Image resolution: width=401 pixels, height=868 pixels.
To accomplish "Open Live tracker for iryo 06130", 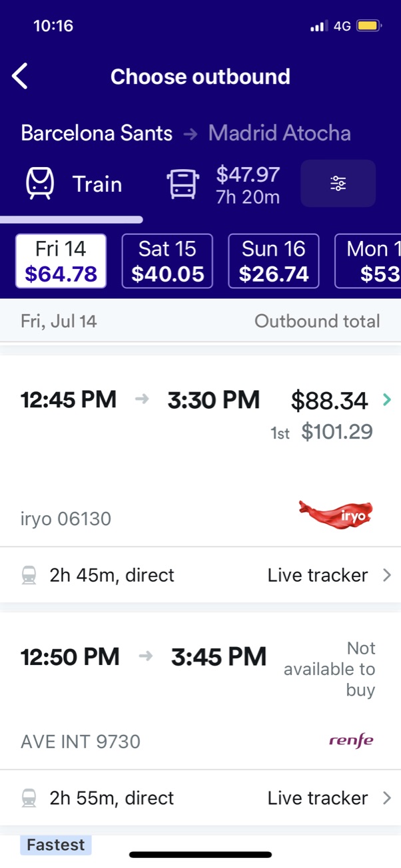I will tap(329, 575).
